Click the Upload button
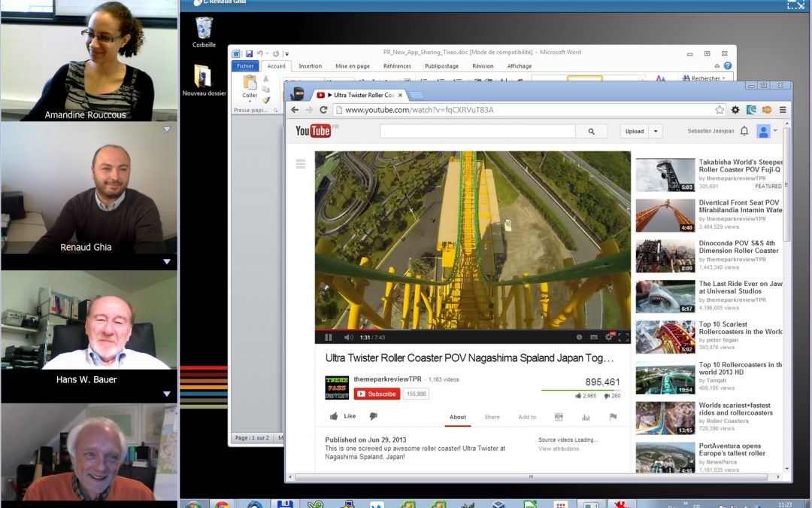Image resolution: width=812 pixels, height=508 pixels. pos(635,132)
